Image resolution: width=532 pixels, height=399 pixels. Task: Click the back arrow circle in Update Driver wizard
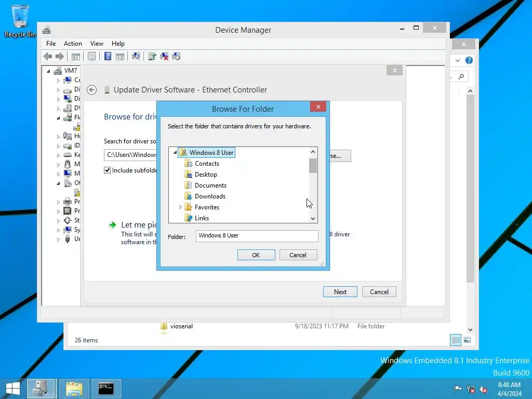(91, 90)
